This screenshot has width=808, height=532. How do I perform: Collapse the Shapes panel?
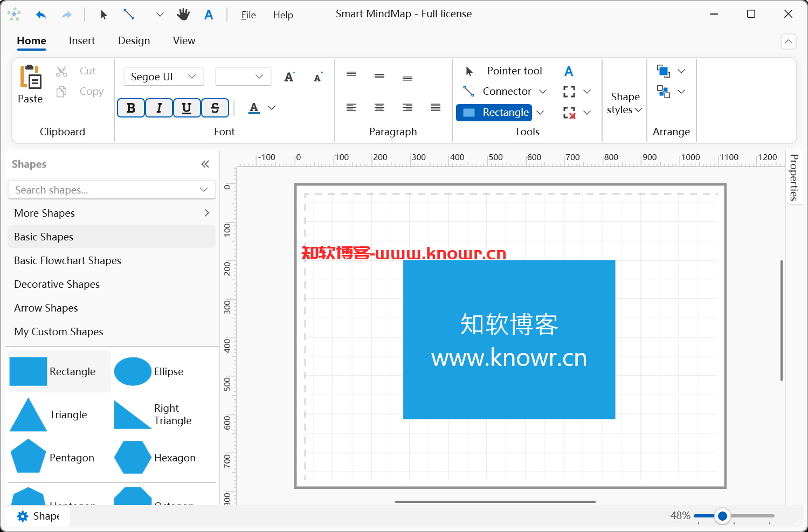(205, 164)
